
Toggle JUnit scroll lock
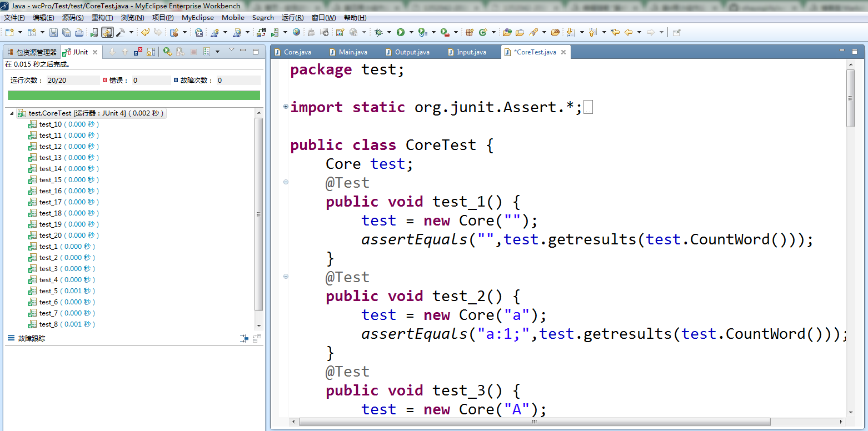tap(151, 52)
